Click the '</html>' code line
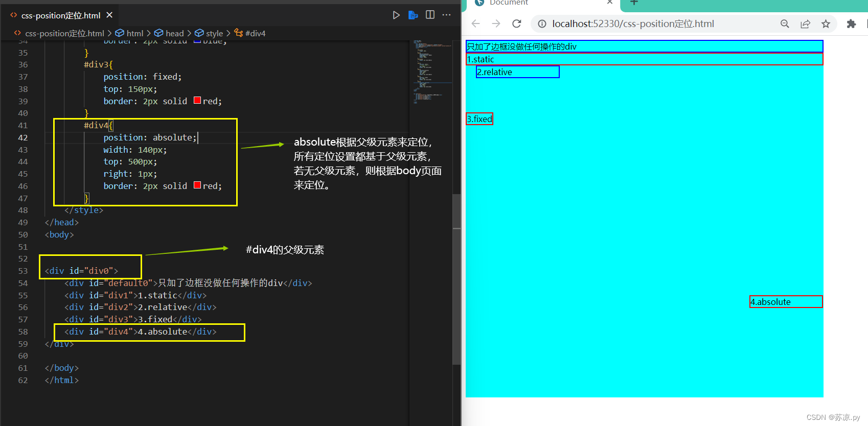 [62, 380]
